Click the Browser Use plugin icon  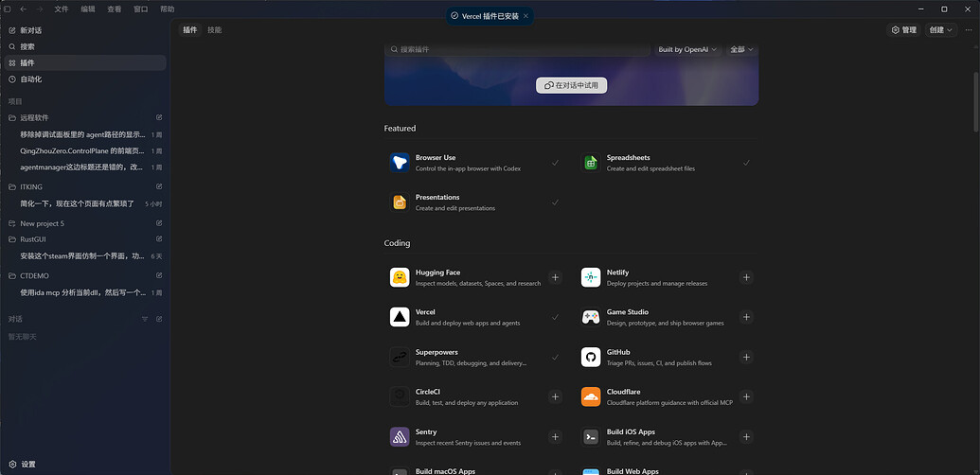[x=400, y=163]
